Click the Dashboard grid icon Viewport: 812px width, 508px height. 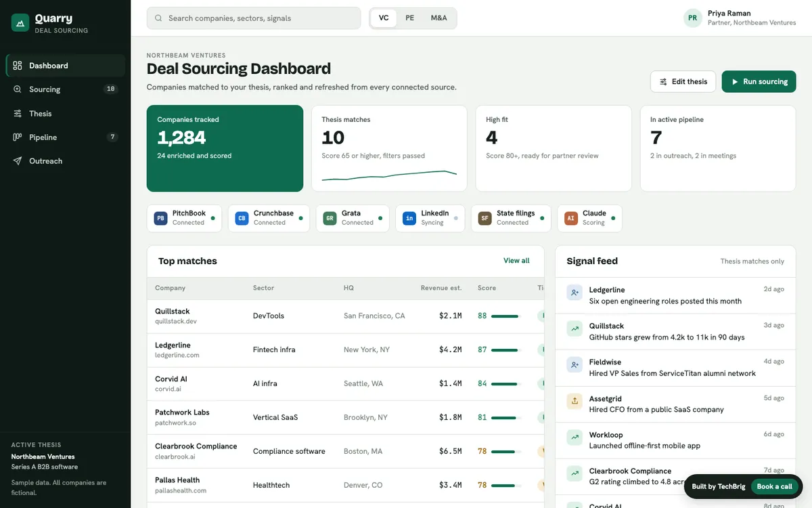(18, 66)
